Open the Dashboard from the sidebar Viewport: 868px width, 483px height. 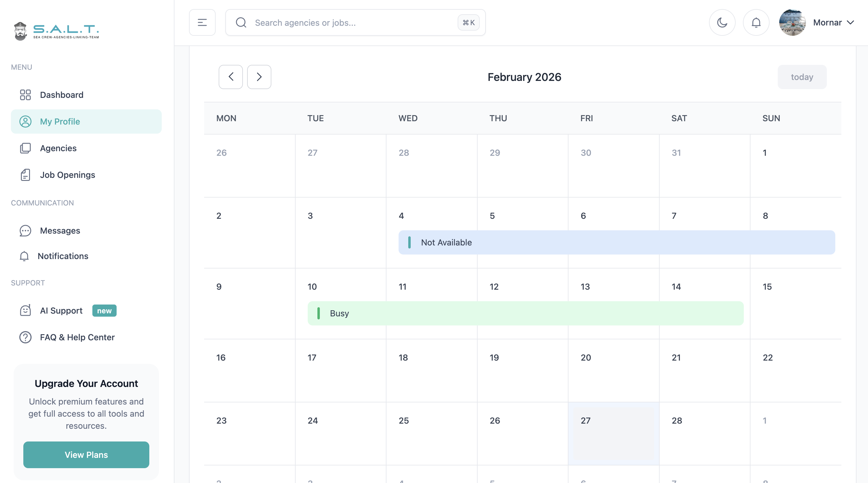(x=61, y=95)
